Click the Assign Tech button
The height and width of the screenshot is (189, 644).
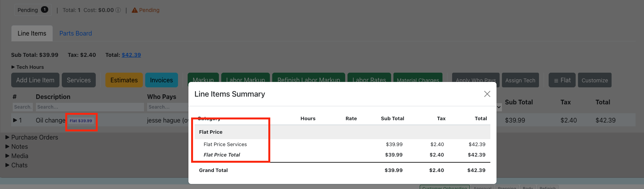click(520, 80)
